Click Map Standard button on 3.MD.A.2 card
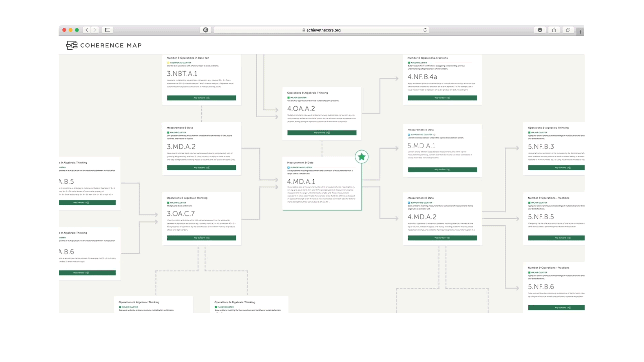Image resolution: width=644 pixels, height=362 pixels. [202, 168]
